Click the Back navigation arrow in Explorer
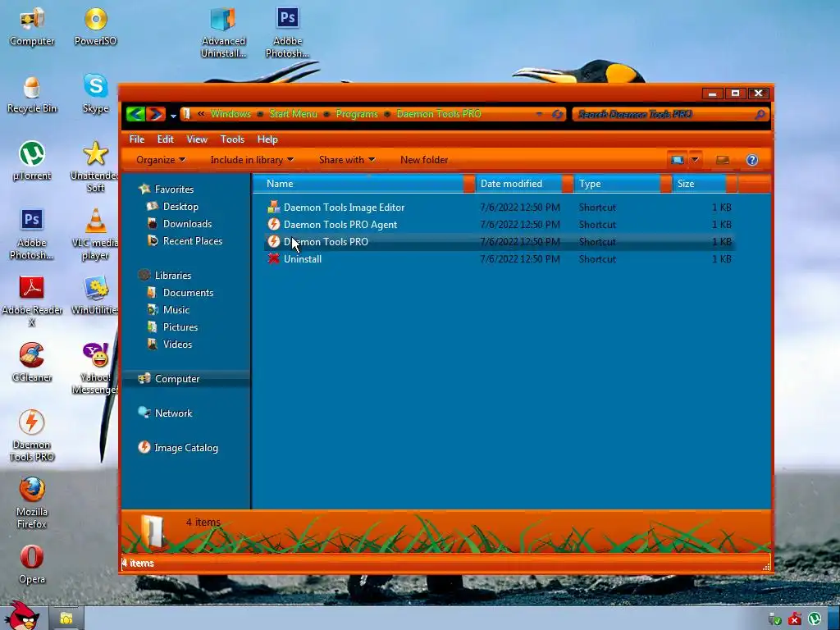 point(135,113)
